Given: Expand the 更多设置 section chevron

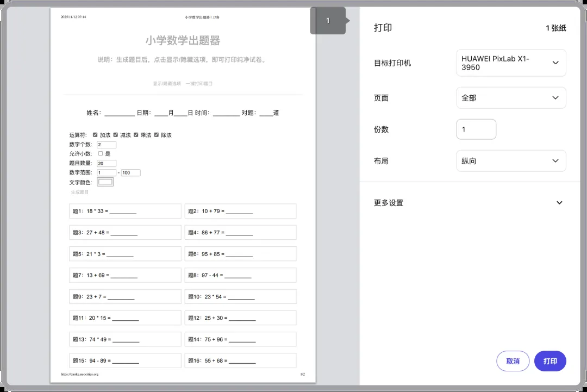Looking at the screenshot, I should pos(559,203).
